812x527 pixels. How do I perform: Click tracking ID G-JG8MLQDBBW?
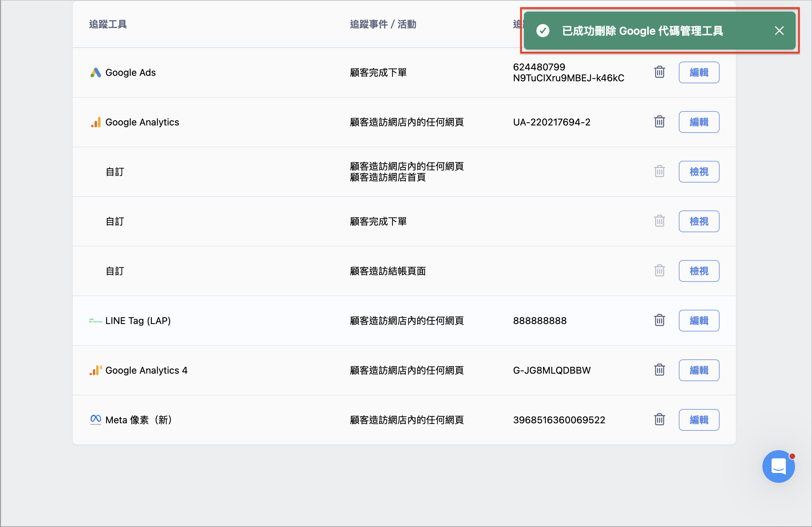click(552, 370)
